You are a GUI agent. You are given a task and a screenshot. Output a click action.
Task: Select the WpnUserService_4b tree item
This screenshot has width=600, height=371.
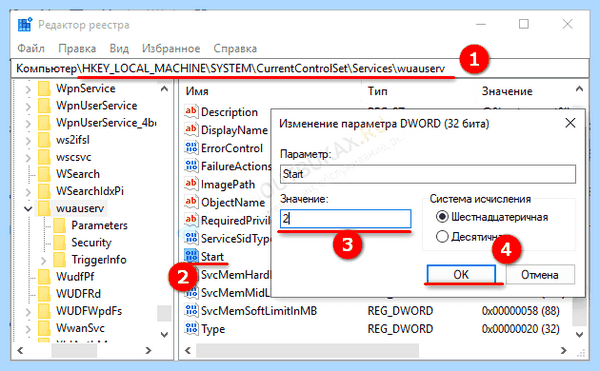pos(106,122)
